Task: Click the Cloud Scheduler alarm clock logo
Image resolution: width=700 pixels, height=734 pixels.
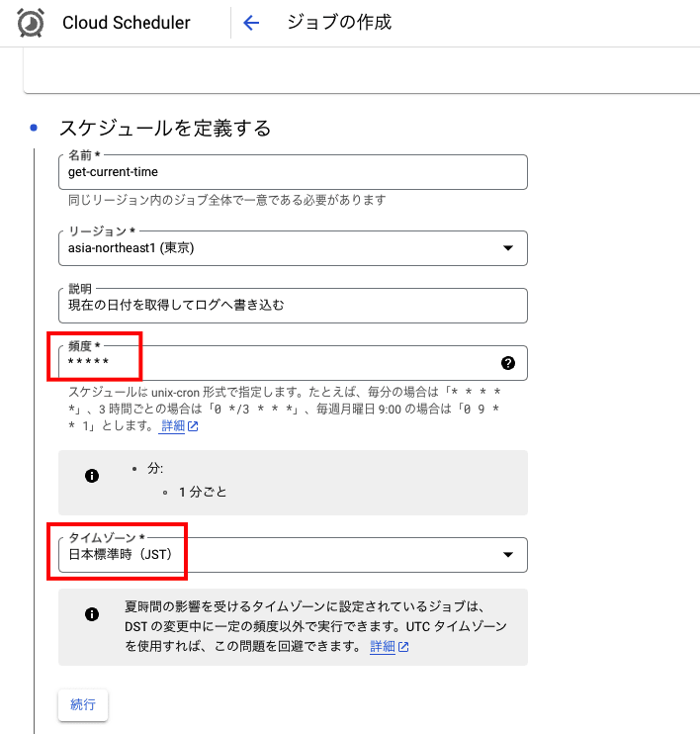Action: tap(31, 23)
